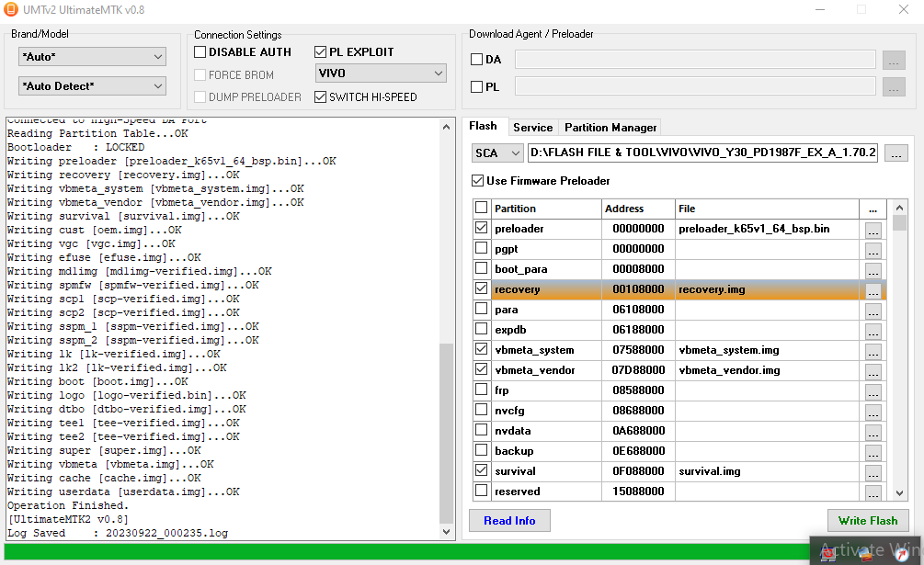Browse file for the frp partition row
The image size is (924, 565).
click(873, 391)
